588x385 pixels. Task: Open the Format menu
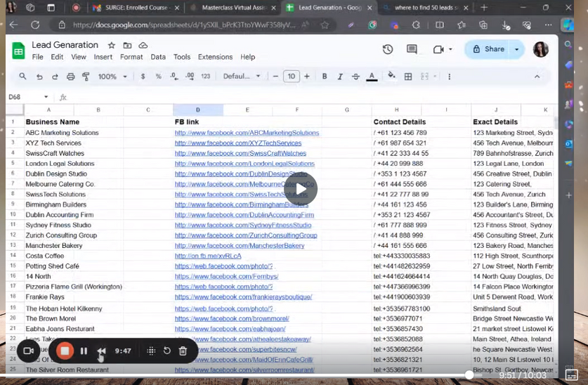tap(131, 57)
